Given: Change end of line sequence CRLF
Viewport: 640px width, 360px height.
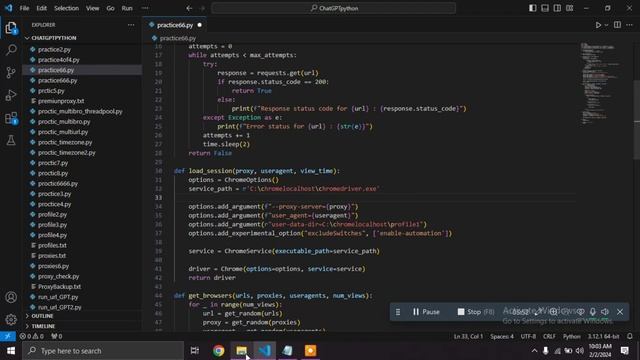Looking at the screenshot, I should point(549,336).
